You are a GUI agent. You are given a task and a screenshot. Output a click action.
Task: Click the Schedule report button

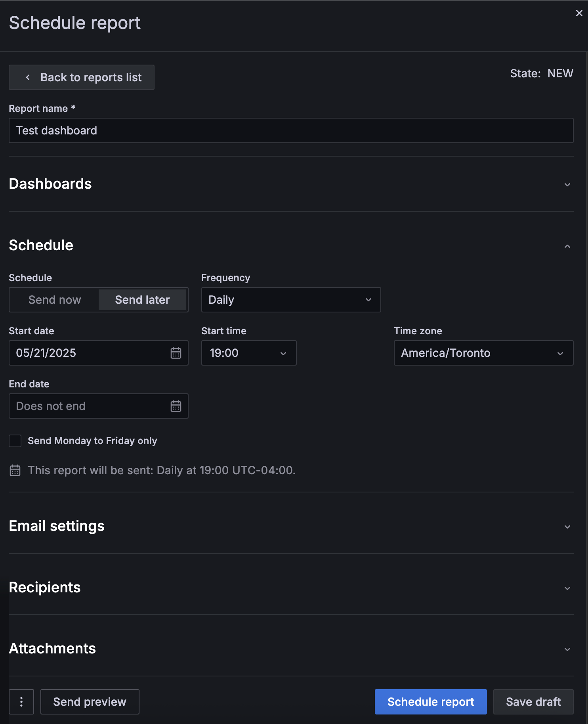431,702
